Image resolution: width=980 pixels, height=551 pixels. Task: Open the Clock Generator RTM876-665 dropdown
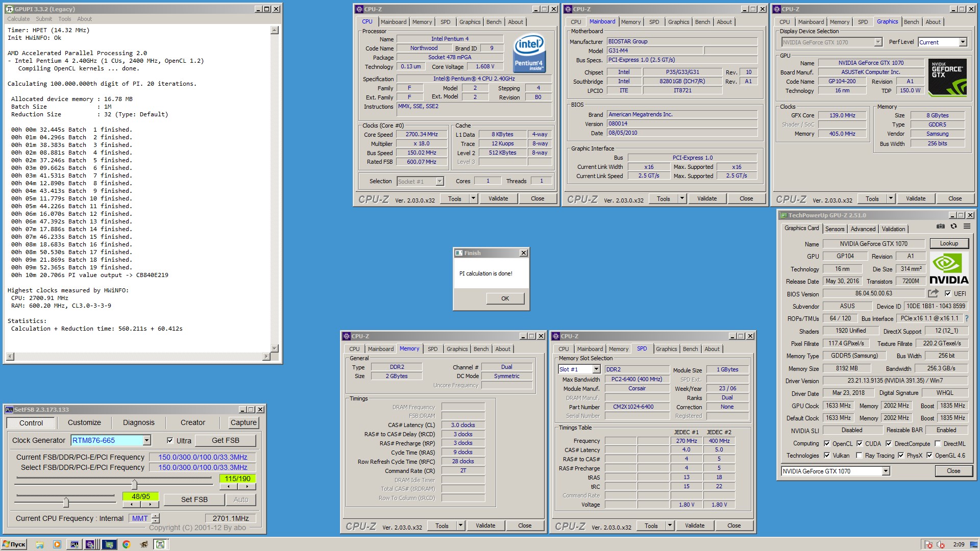pos(146,440)
